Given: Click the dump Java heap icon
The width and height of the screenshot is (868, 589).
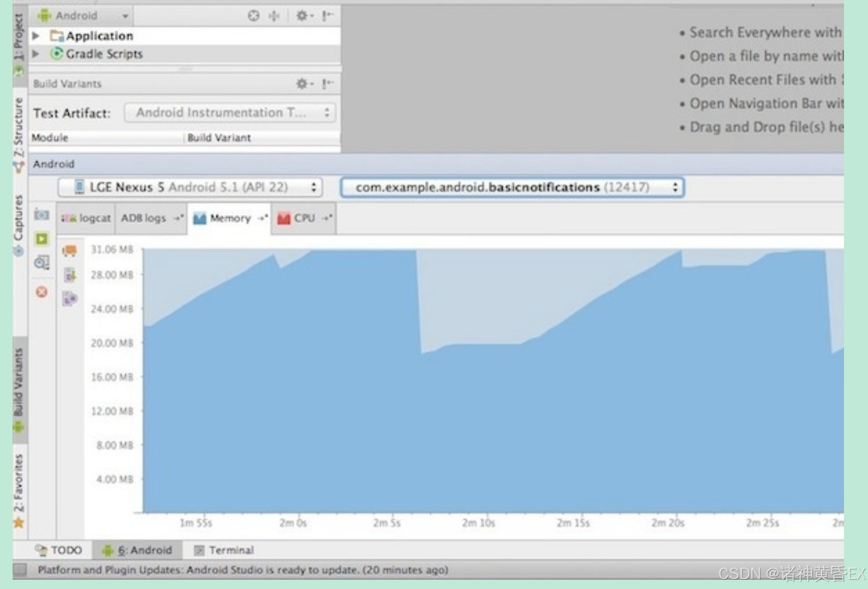Looking at the screenshot, I should point(70,275).
